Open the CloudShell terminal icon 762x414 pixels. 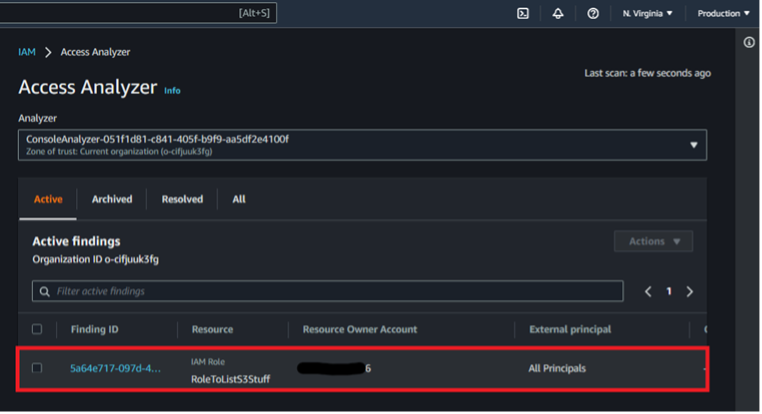coord(522,13)
